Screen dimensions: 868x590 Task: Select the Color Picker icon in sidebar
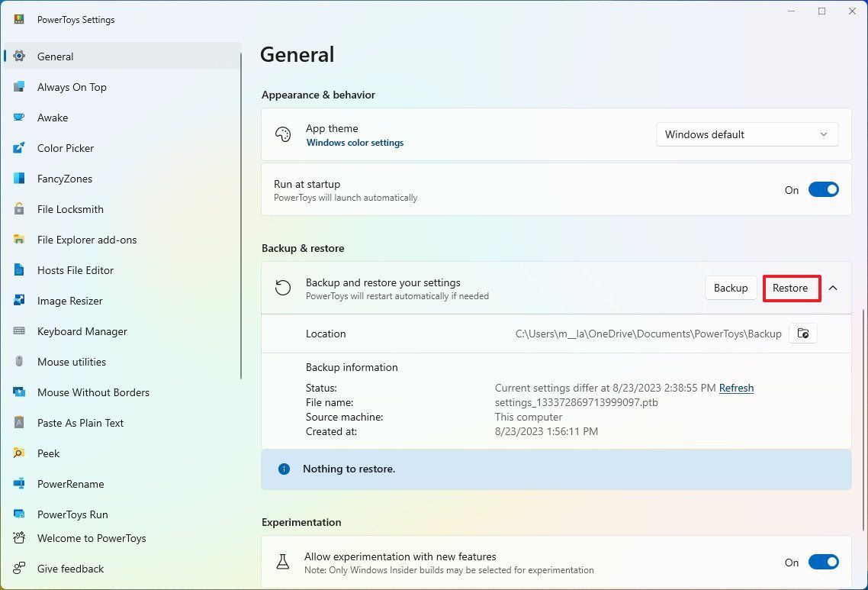click(18, 148)
